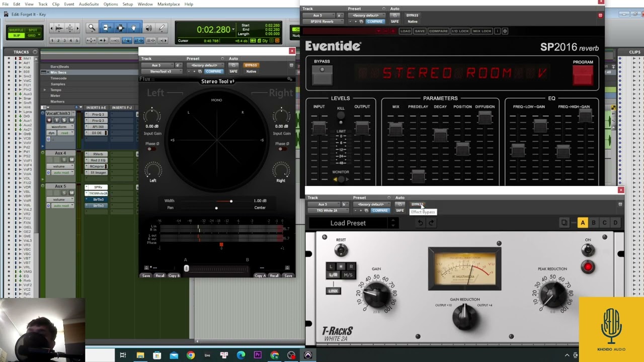Open the File menu
Viewport: 644px width, 362px height.
point(5,4)
